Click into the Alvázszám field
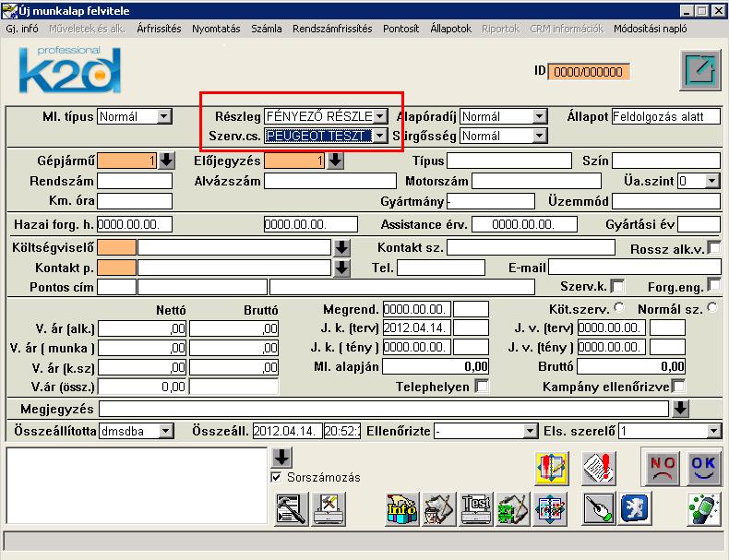This screenshot has height=560, width=729. (x=330, y=181)
